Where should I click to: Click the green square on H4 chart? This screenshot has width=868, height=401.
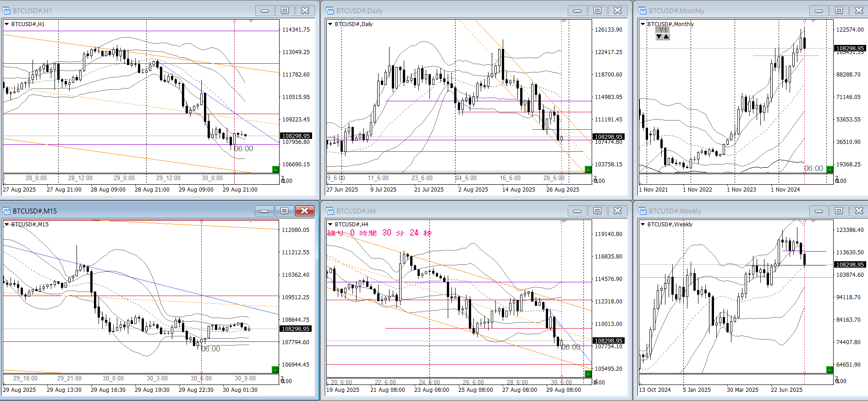[588, 374]
